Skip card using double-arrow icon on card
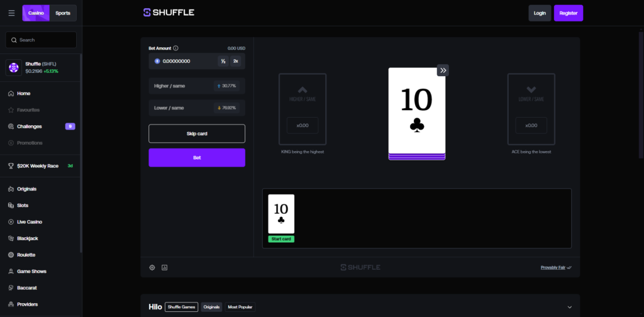This screenshot has width=644, height=317. 443,70
